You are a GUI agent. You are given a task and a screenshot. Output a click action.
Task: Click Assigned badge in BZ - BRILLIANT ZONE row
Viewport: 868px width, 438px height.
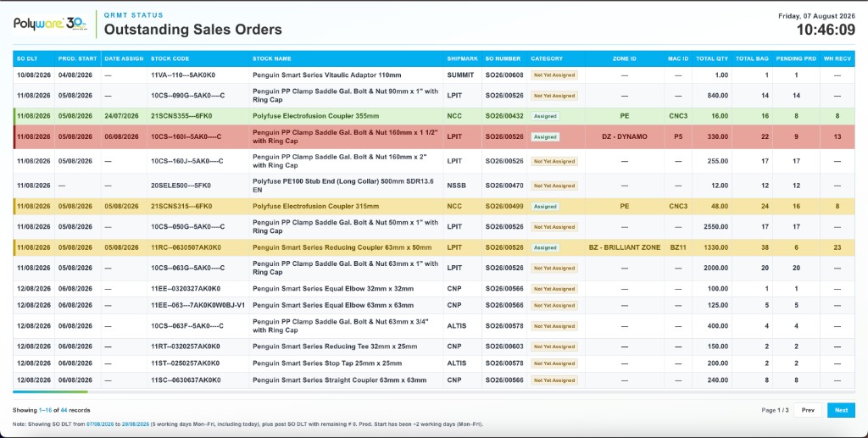[545, 247]
